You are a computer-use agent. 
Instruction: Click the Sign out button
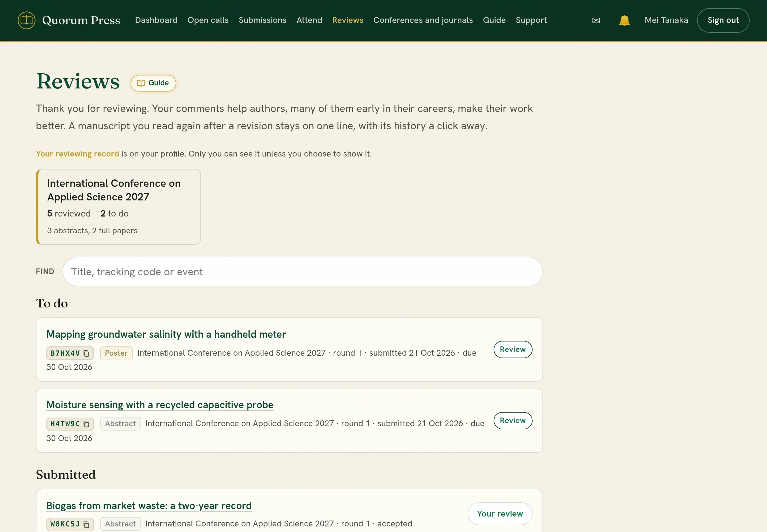pyautogui.click(x=723, y=20)
